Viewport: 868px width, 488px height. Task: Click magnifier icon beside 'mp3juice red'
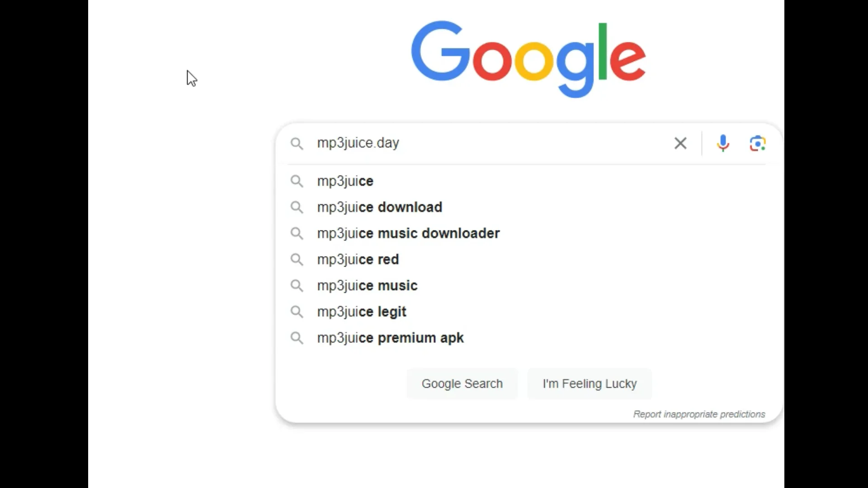tap(297, 259)
